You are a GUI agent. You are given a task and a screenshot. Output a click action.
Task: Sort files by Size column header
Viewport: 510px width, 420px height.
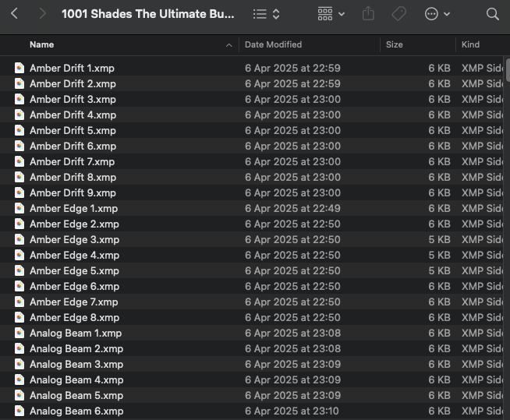click(395, 44)
